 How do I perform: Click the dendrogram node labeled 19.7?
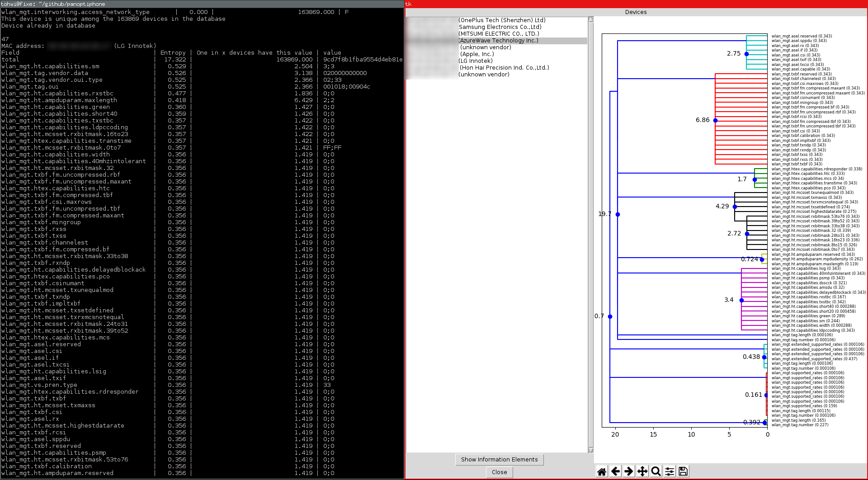(x=618, y=214)
